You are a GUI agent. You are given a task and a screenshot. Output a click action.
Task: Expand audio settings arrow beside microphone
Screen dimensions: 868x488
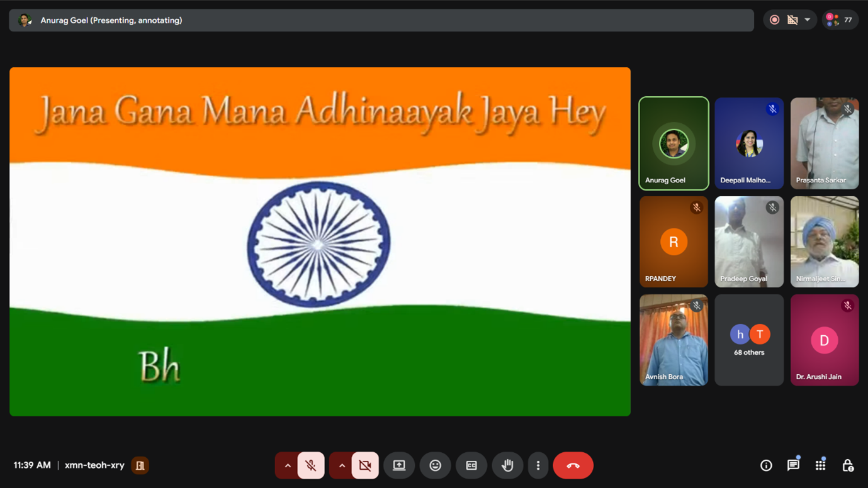287,465
